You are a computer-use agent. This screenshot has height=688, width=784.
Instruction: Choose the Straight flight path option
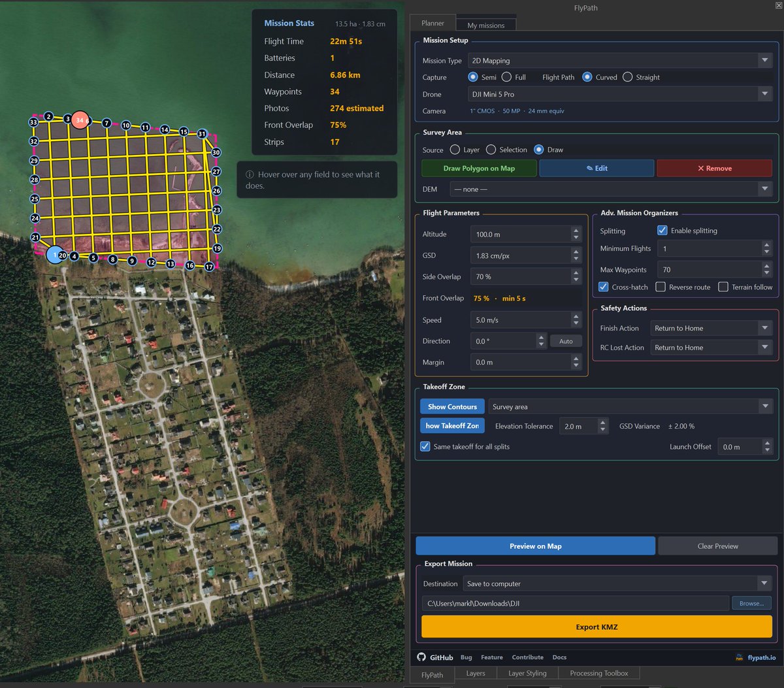pos(628,77)
